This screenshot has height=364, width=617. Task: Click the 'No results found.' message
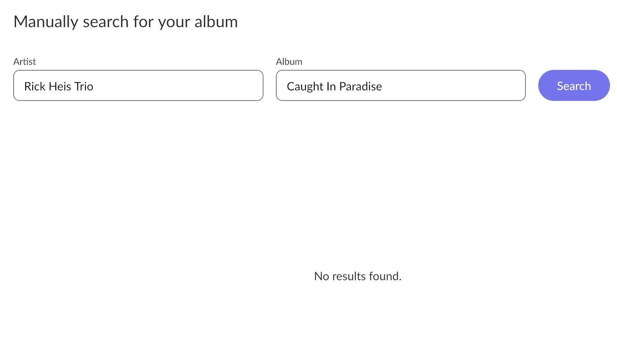tap(358, 276)
